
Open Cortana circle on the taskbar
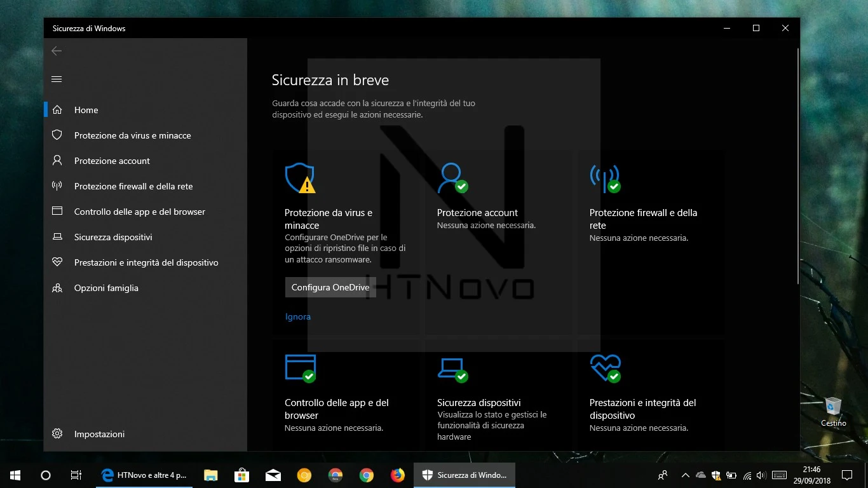[x=46, y=475]
